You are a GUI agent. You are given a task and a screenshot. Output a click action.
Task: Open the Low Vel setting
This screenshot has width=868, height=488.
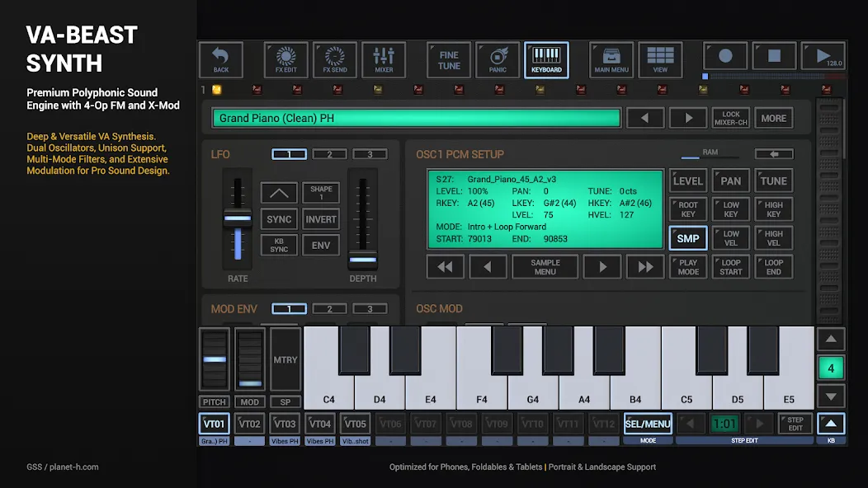(731, 238)
